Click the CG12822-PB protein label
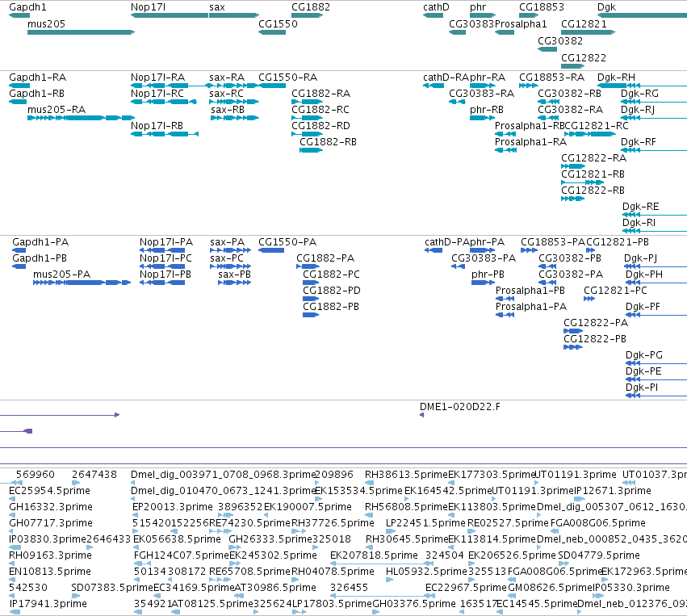The width and height of the screenshot is (687, 616). 595,338
